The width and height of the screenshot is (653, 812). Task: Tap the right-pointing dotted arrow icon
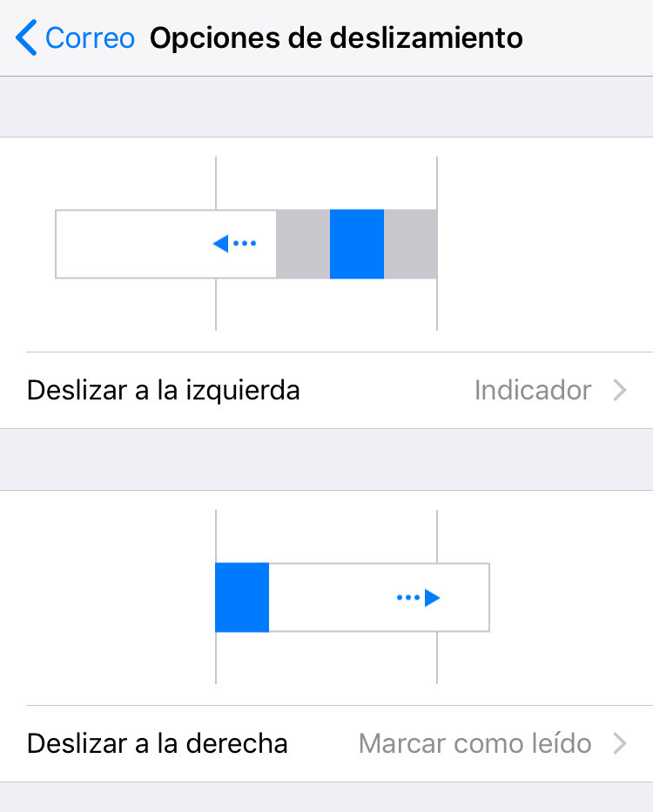coord(418,598)
